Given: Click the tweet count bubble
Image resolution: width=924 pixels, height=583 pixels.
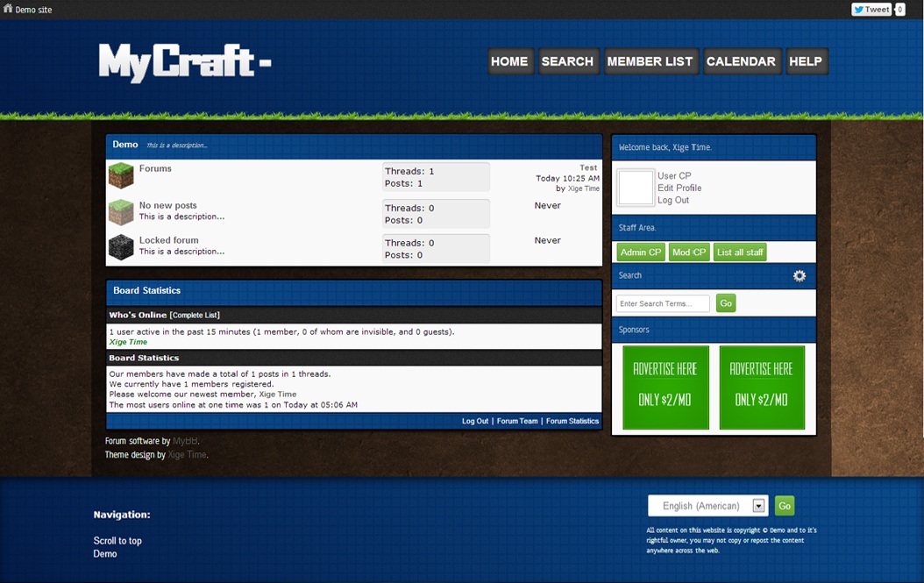Looking at the screenshot, I should pyautogui.click(x=899, y=10).
